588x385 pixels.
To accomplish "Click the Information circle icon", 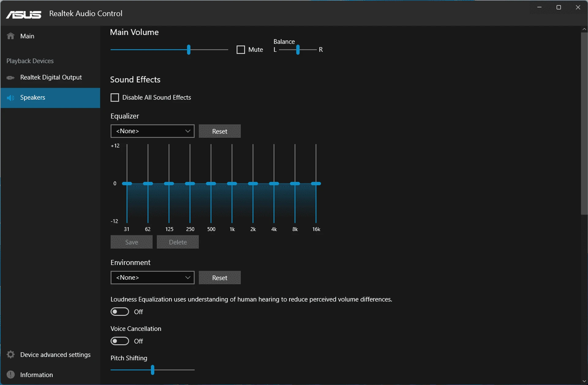I will click(11, 375).
